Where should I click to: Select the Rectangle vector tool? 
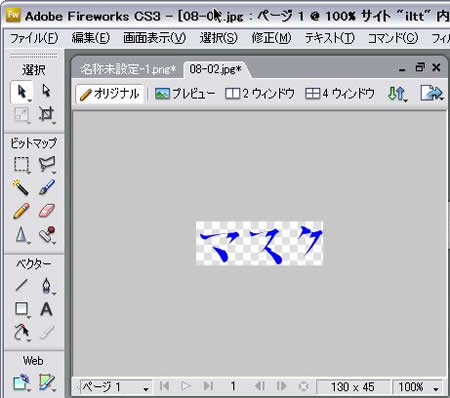click(x=22, y=309)
